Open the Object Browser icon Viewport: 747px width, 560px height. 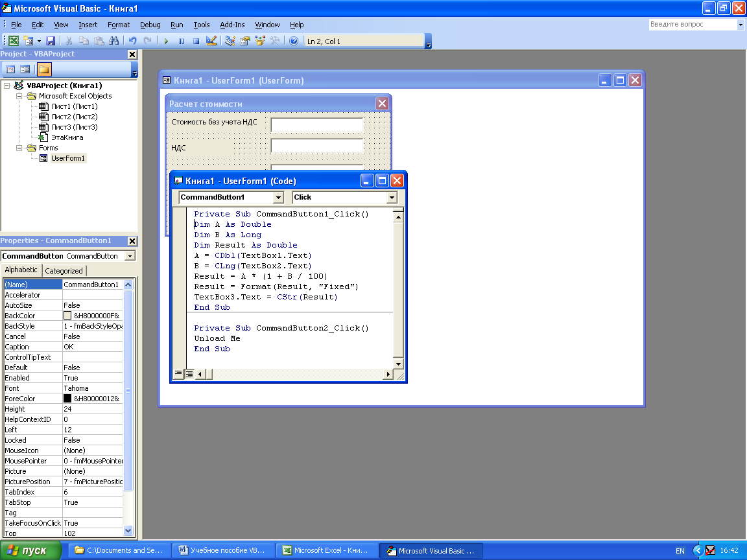tap(259, 41)
